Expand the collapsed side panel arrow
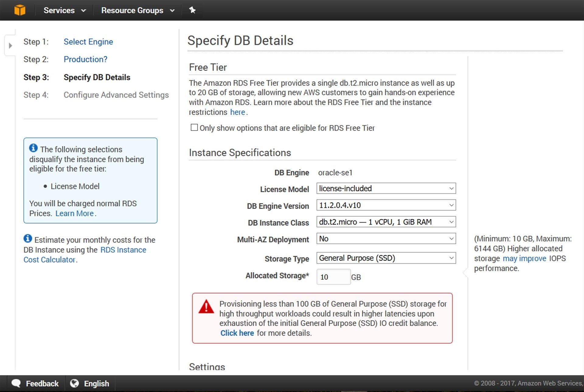This screenshot has height=392, width=584. (x=10, y=46)
